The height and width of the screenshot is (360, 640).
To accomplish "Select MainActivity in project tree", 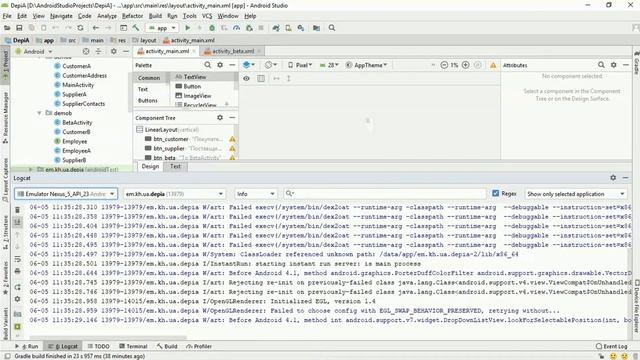I will click(78, 85).
